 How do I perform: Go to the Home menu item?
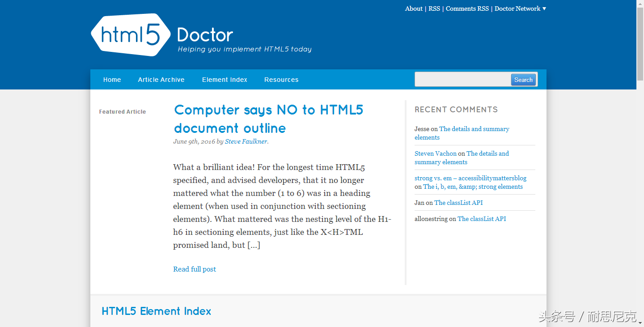tap(112, 80)
